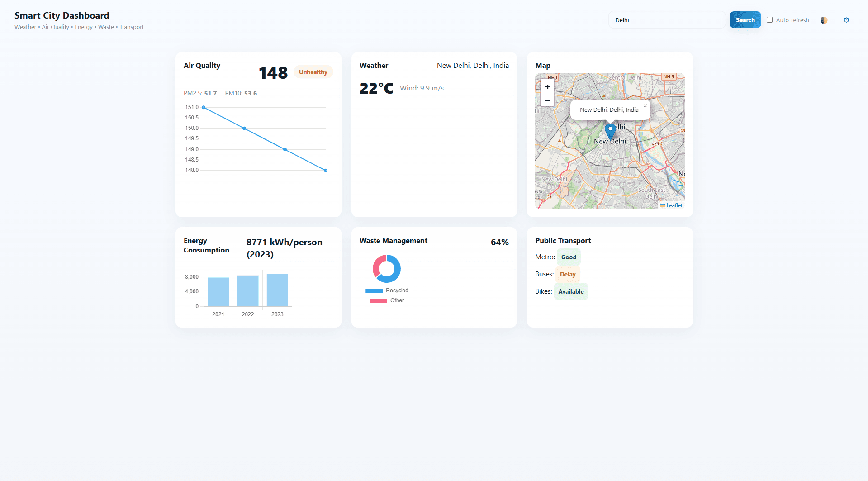Click the 22°C temperature reading
Viewport: 868px width, 481px height.
tap(376, 88)
